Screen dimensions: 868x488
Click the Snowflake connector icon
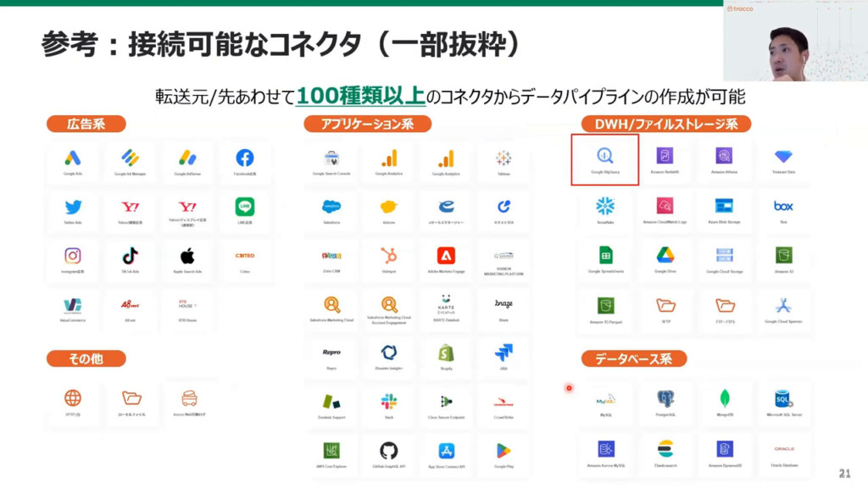pos(604,206)
